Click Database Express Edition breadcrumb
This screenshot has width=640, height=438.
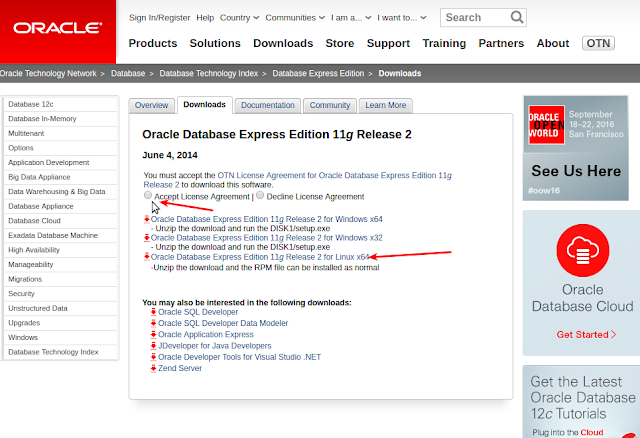(x=318, y=73)
